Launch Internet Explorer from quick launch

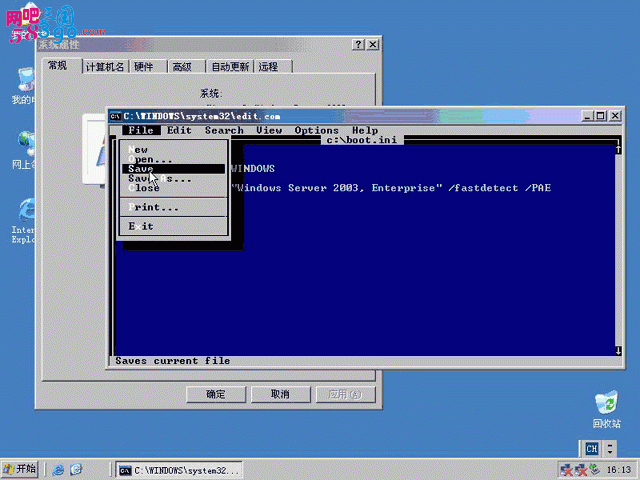58,470
